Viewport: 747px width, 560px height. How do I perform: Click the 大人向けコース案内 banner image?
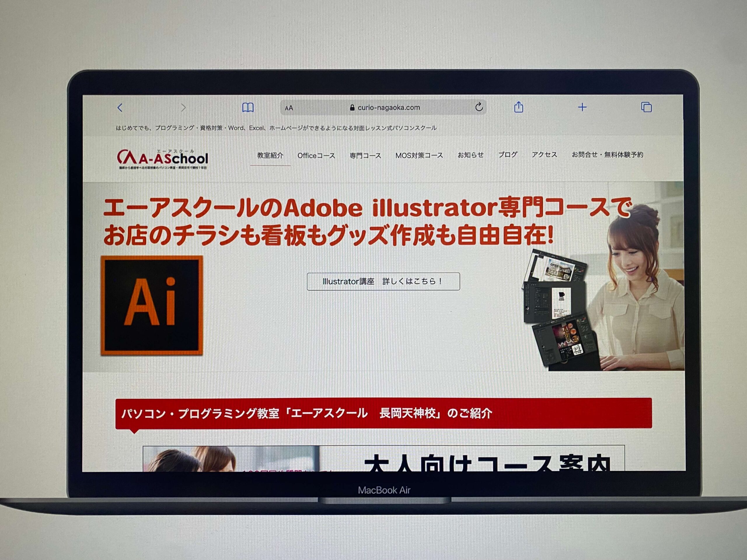[x=383, y=459]
